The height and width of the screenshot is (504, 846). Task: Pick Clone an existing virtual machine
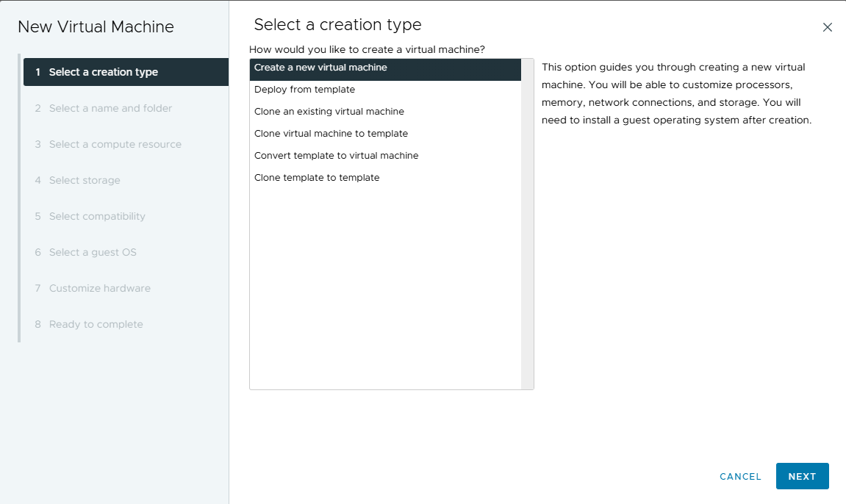pyautogui.click(x=329, y=112)
